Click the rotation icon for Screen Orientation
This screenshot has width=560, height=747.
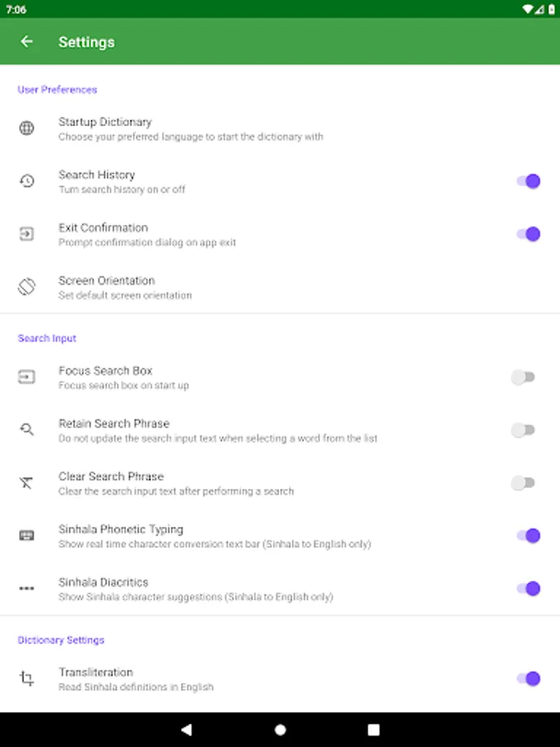(x=27, y=287)
